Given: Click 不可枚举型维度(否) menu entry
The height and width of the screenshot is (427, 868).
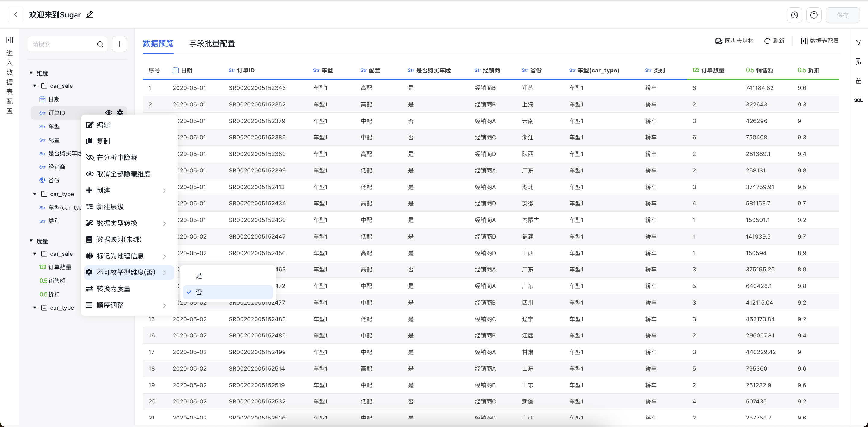Looking at the screenshot, I should click(129, 272).
